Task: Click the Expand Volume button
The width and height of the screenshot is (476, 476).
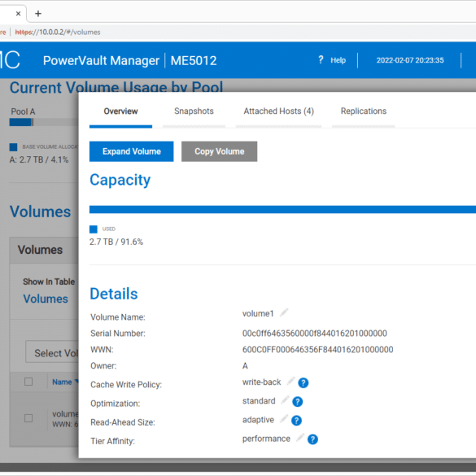Action: pos(132,151)
